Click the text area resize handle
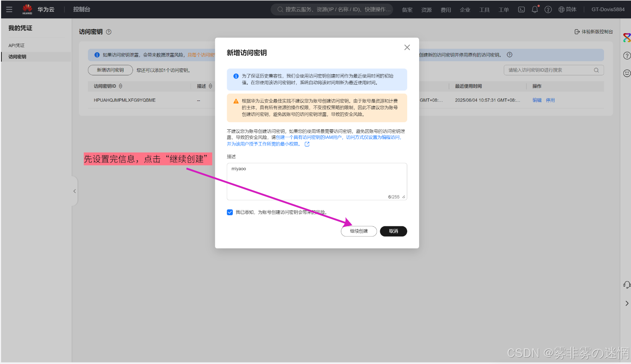The width and height of the screenshot is (631, 364). pos(404,197)
